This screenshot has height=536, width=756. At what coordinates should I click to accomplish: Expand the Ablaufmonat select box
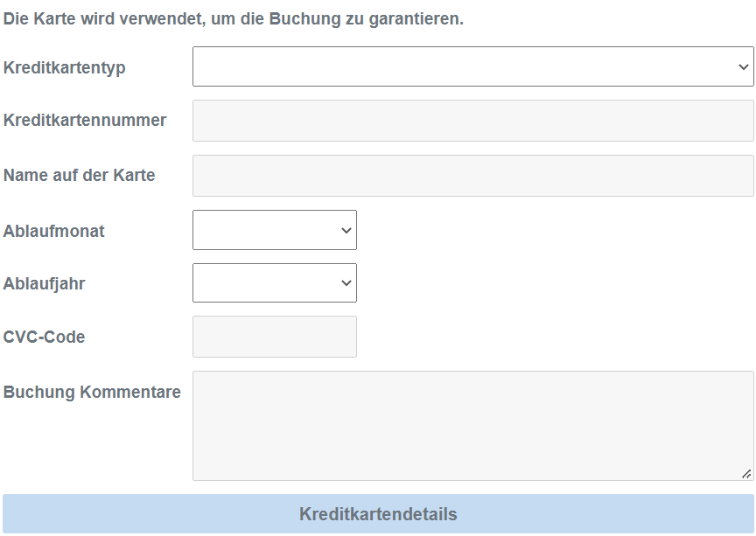pos(274,230)
